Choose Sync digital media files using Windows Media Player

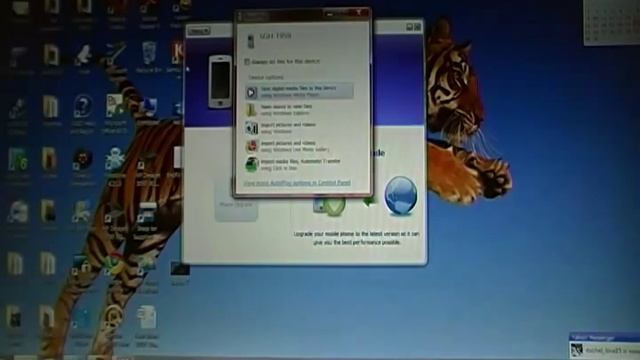[299, 91]
